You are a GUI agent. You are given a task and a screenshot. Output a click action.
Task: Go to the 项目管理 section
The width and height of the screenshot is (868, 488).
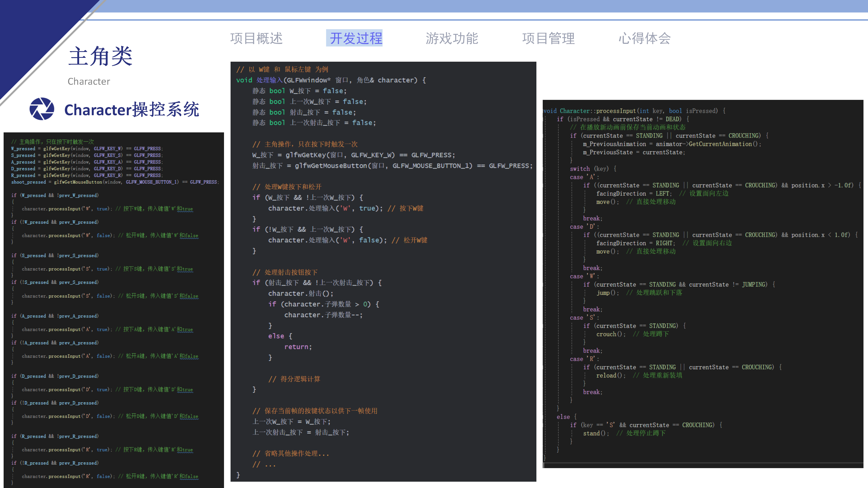pyautogui.click(x=548, y=38)
